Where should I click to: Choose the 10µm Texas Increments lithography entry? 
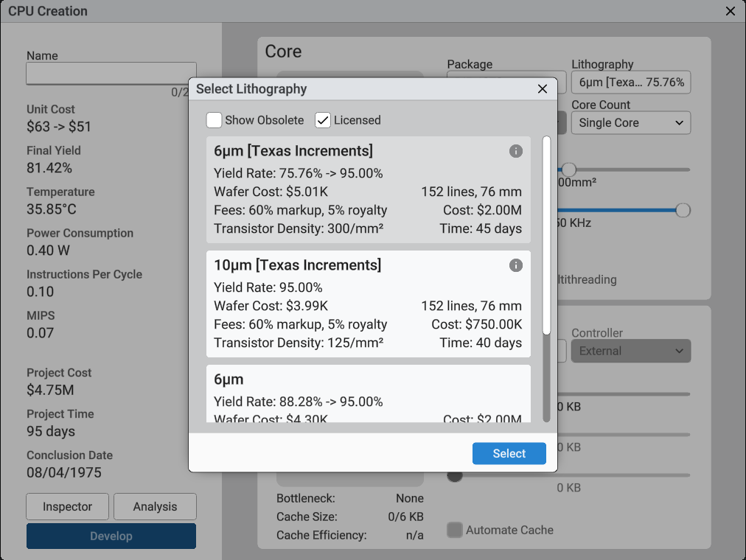[369, 304]
